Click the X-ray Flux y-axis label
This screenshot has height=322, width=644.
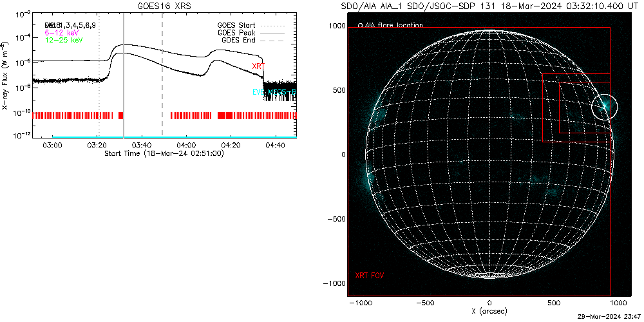point(5,75)
